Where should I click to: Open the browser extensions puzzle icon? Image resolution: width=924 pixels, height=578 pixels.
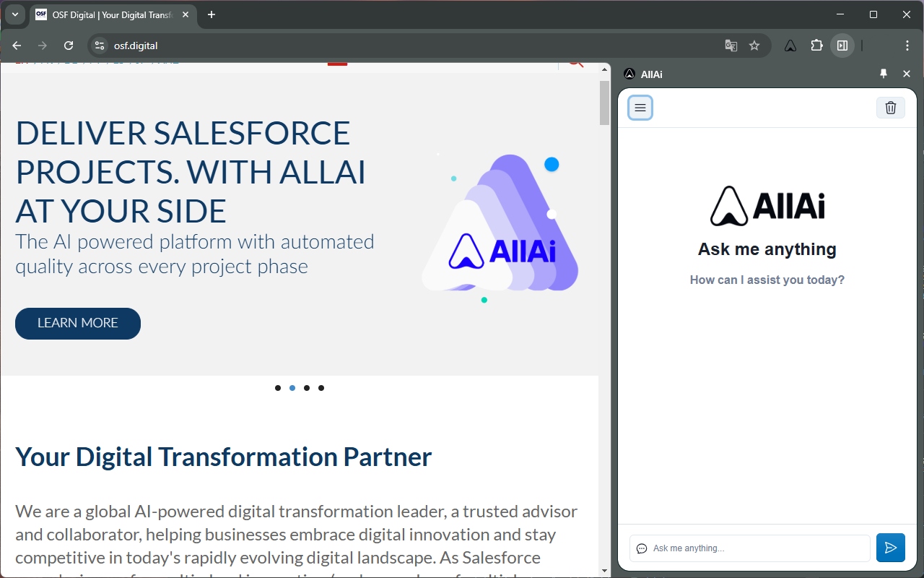click(x=816, y=46)
